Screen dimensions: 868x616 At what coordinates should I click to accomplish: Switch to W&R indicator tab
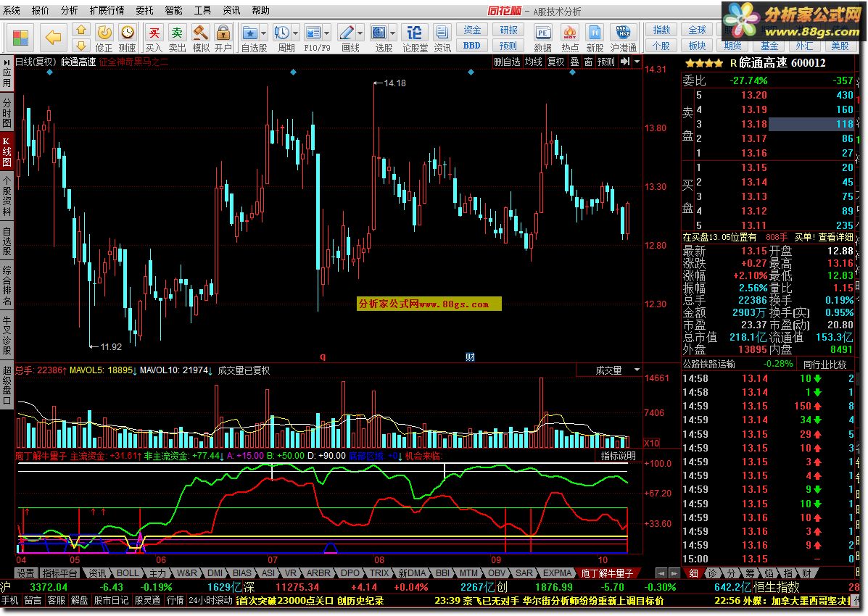point(187,573)
